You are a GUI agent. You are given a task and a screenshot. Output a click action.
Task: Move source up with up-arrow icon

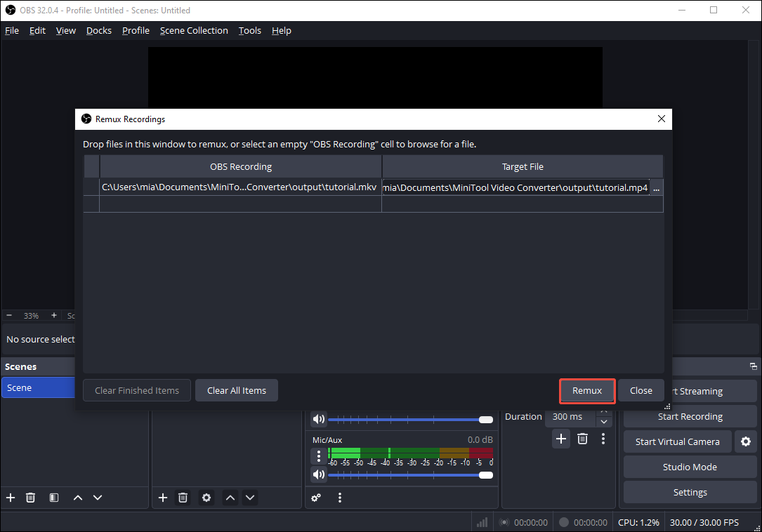click(230, 498)
